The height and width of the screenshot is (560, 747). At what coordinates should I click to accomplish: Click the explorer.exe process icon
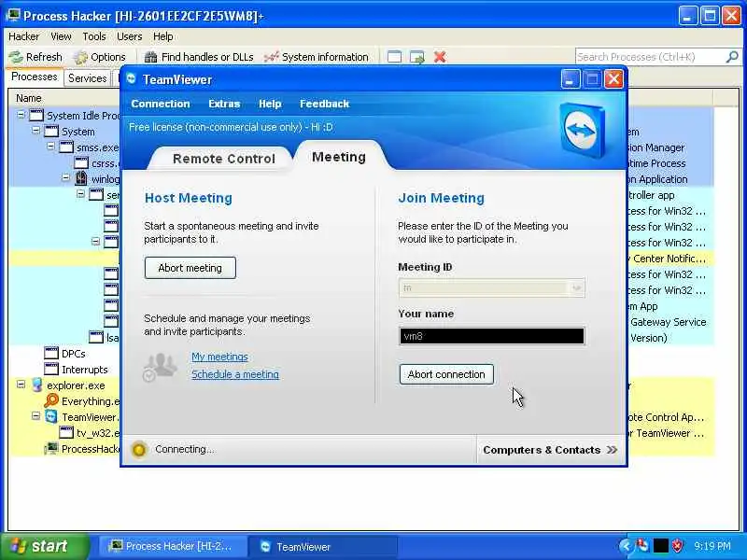[36, 385]
